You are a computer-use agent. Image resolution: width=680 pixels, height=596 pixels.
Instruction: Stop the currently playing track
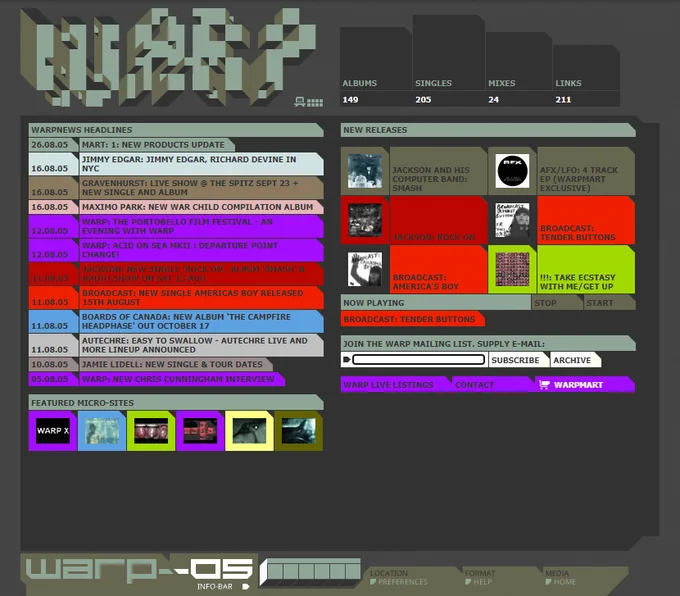(x=557, y=303)
